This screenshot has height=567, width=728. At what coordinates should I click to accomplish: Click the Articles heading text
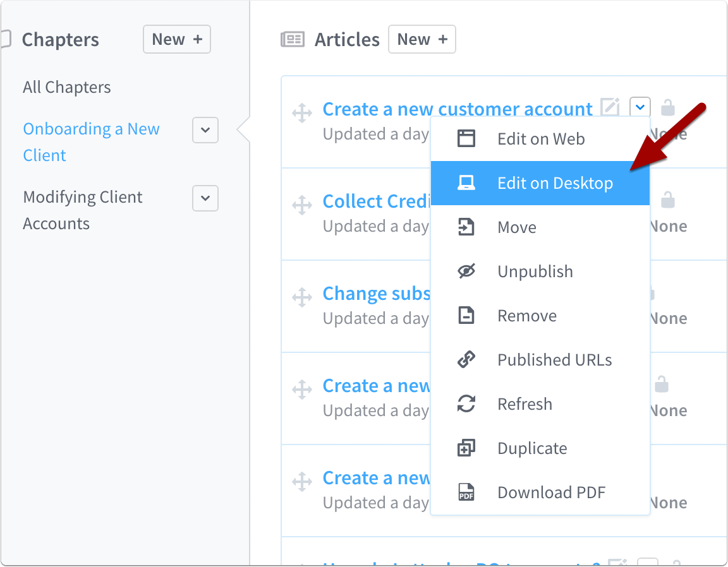[347, 39]
